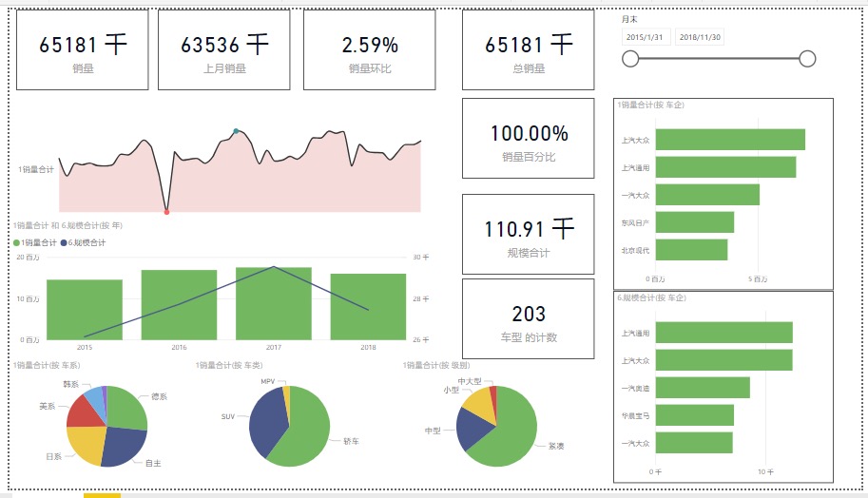Select the green 1销量合计 legend marker
The width and height of the screenshot is (868, 498).
(x=16, y=243)
